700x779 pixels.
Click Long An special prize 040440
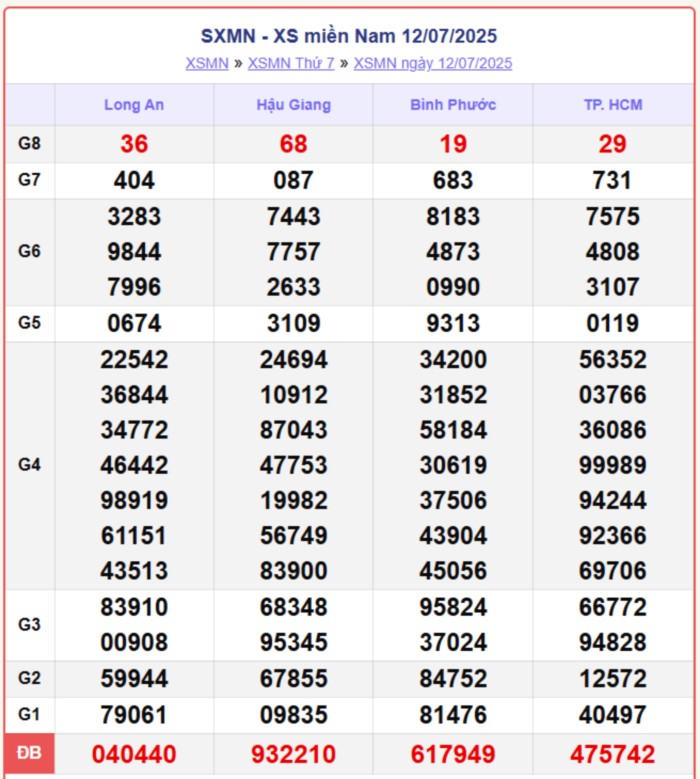pos(134,754)
